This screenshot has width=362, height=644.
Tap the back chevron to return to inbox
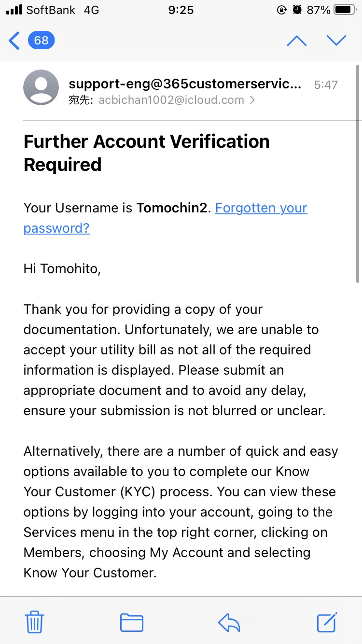(x=14, y=41)
